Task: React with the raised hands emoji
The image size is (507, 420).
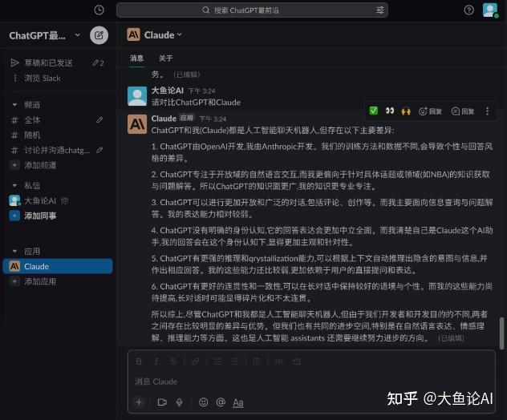Action: pyautogui.click(x=406, y=111)
